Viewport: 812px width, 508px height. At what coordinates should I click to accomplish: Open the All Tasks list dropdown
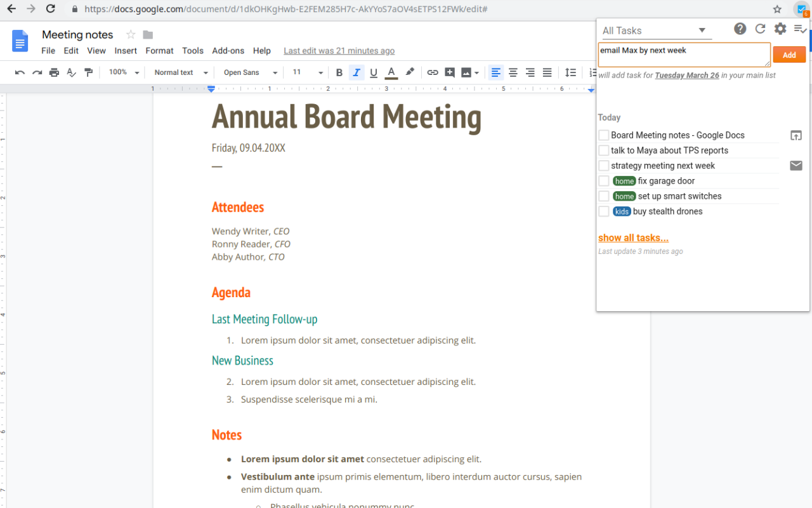[656, 30]
